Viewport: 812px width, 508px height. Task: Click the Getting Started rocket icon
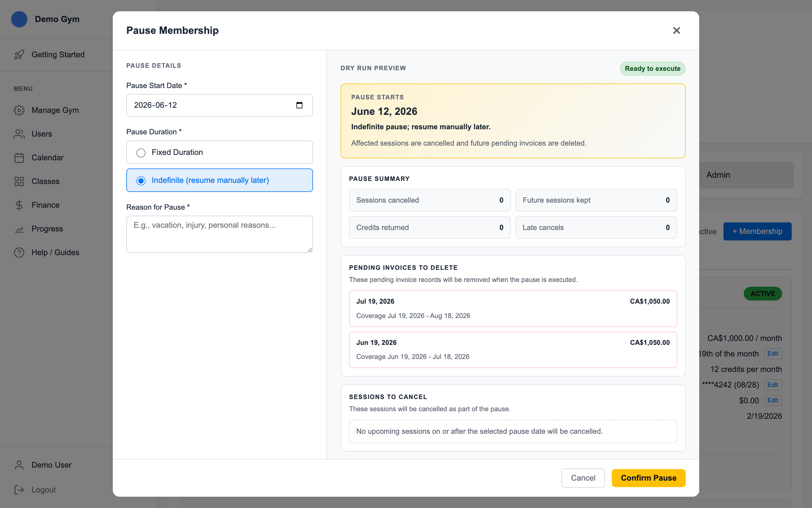(19, 54)
